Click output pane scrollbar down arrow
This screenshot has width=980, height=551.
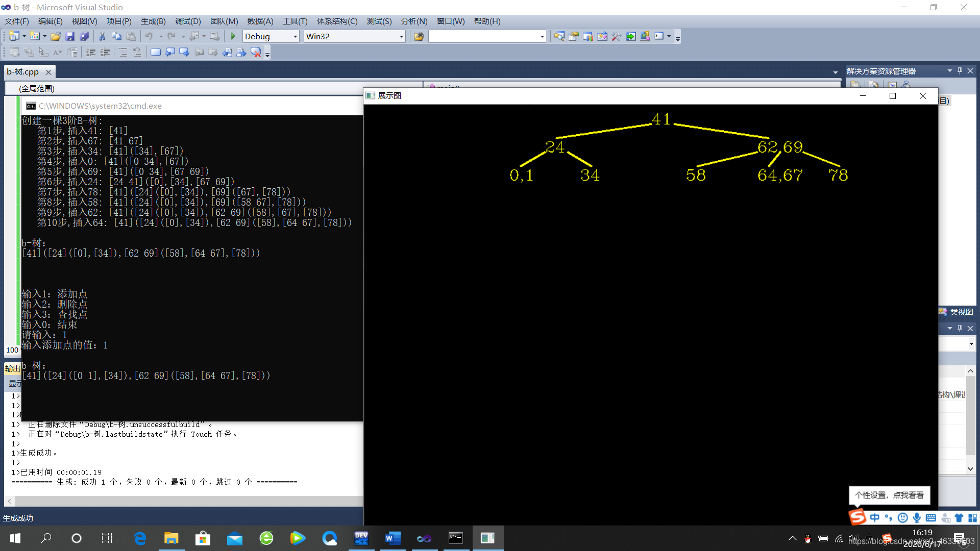coord(970,469)
